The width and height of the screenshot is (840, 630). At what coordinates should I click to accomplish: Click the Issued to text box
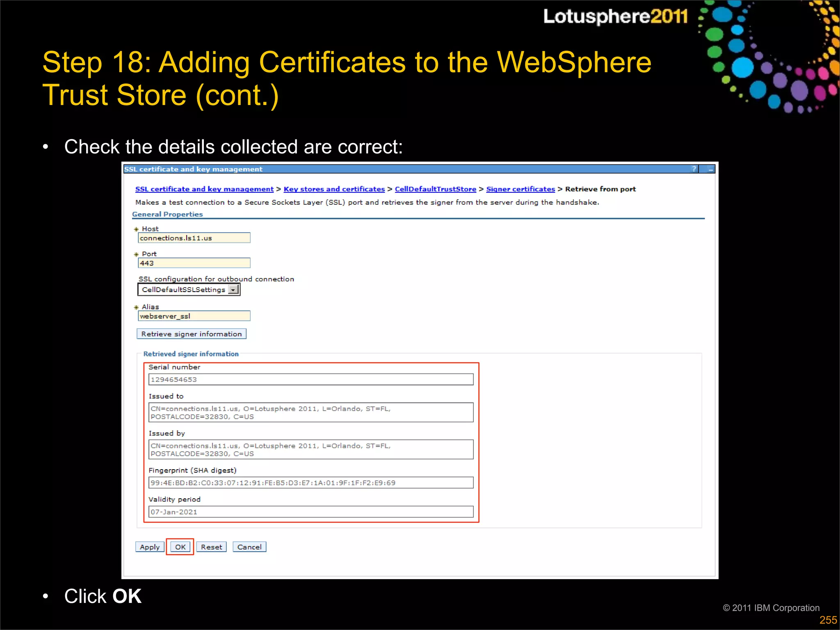311,412
